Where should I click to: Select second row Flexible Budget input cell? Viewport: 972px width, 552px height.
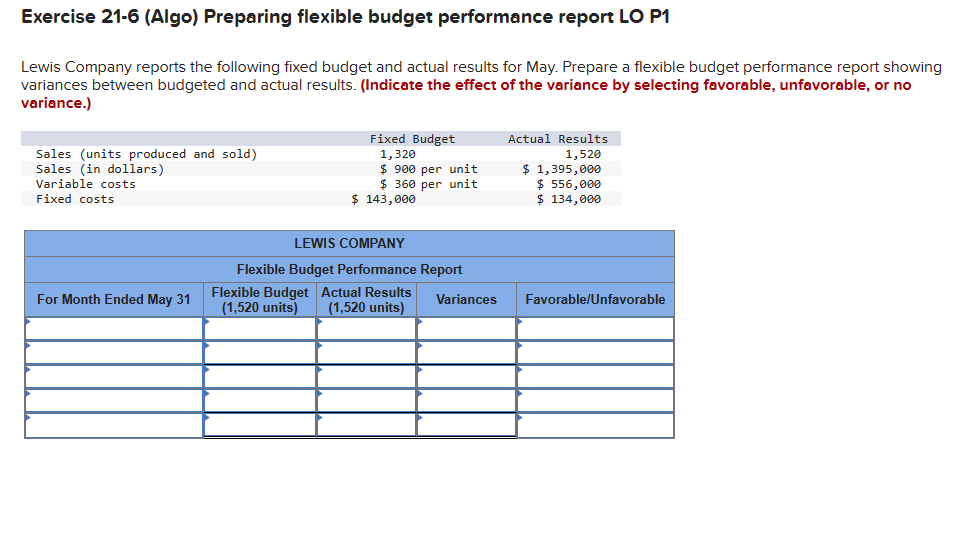(x=260, y=352)
